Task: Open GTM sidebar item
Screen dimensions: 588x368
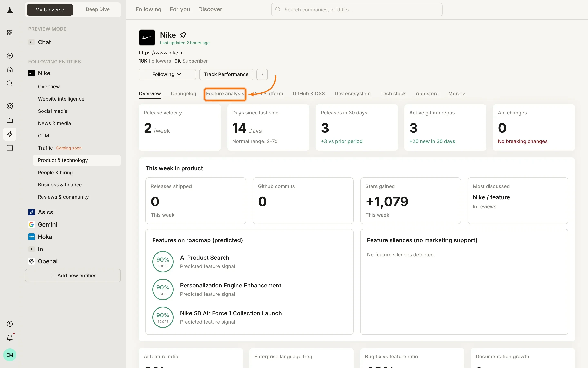Action: click(43, 136)
